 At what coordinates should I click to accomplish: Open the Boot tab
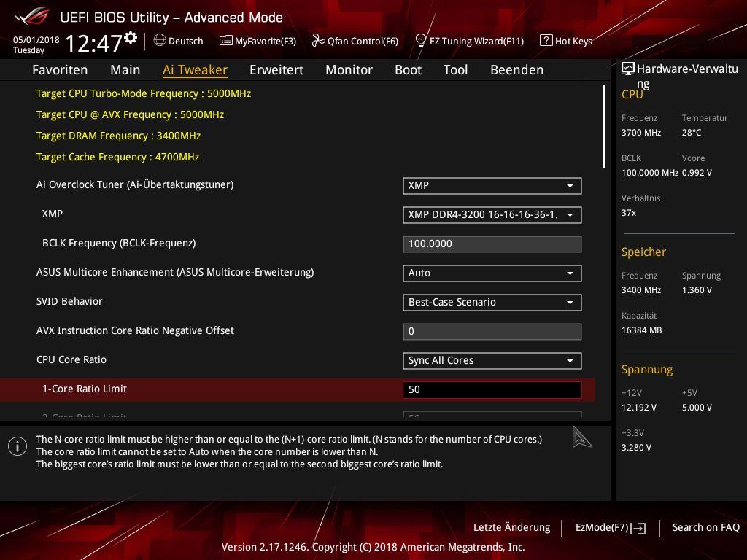[409, 70]
